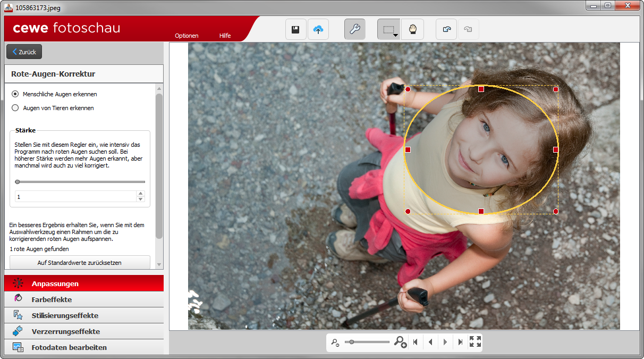Click the undo arrow icon
The image size is (644, 359).
tap(446, 29)
